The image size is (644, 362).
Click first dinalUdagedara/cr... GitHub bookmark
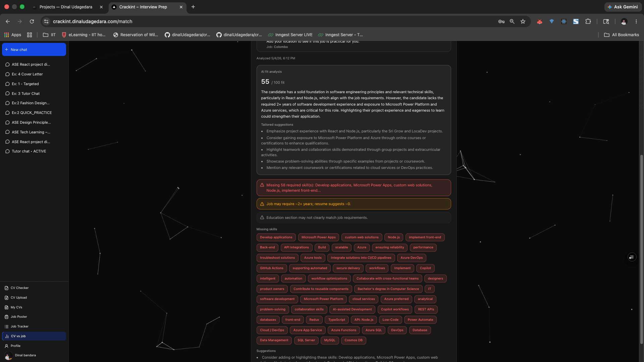pos(187,35)
